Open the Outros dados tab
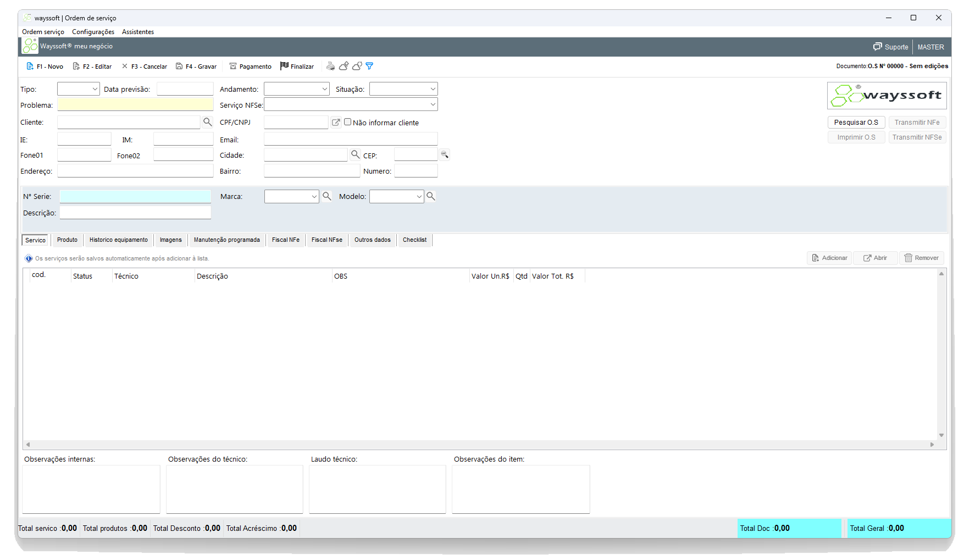The width and height of the screenshot is (975, 560). pos(373,240)
